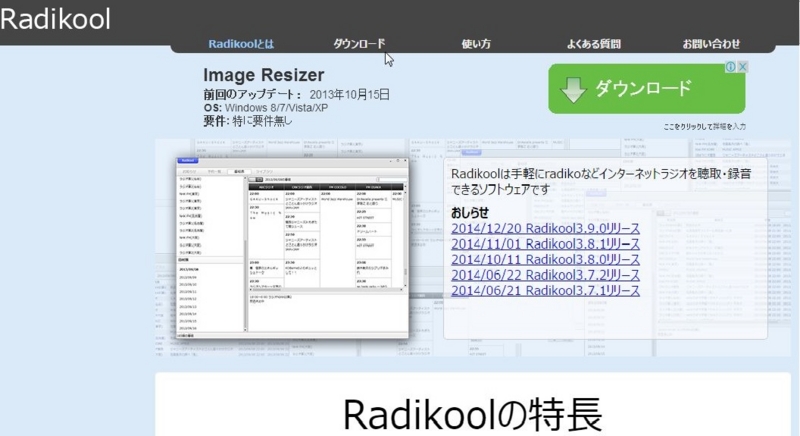
Task: Open よくある質問 in the nav bar
Action: (x=593, y=44)
